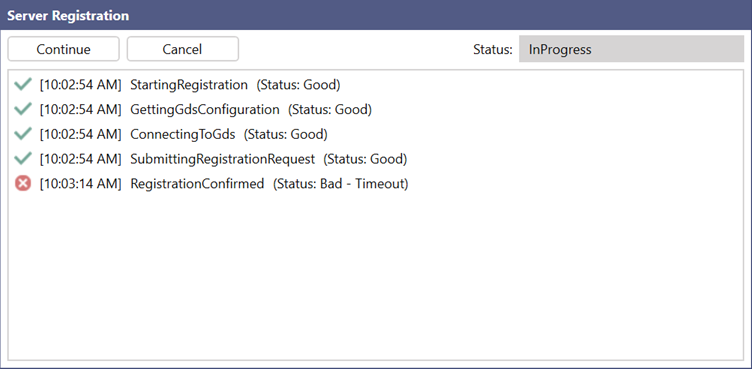This screenshot has height=369, width=752.
Task: Click the Status label next to InProgress
Action: click(493, 49)
